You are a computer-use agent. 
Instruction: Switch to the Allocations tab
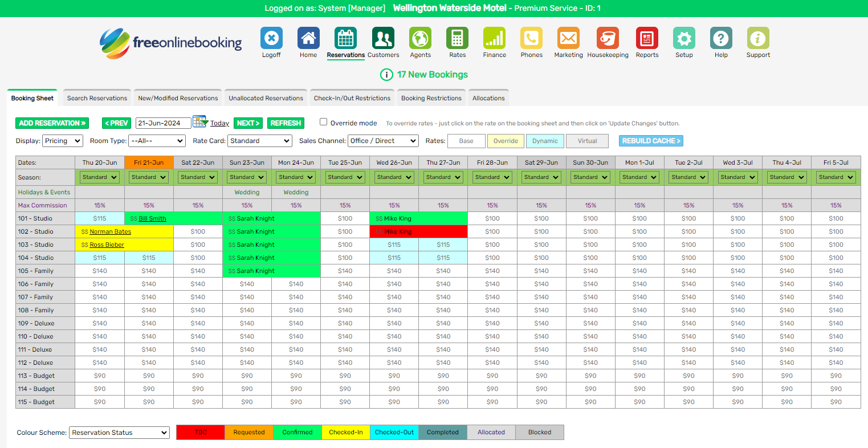pos(488,98)
